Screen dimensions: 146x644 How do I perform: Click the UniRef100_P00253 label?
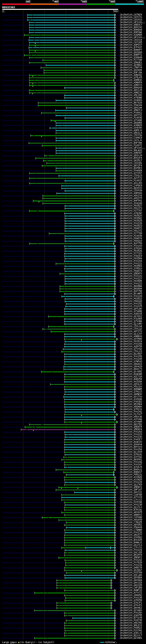click(x=131, y=432)
